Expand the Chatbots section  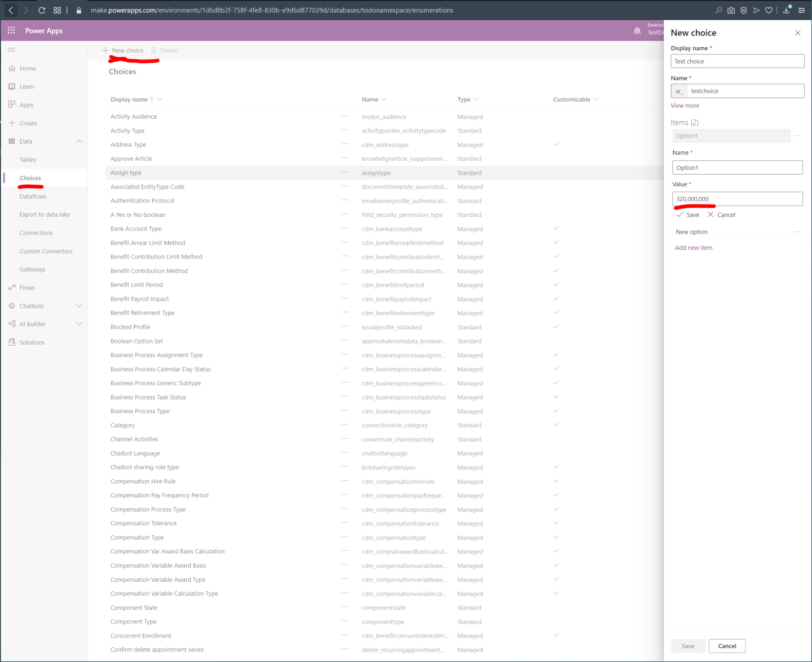point(79,306)
